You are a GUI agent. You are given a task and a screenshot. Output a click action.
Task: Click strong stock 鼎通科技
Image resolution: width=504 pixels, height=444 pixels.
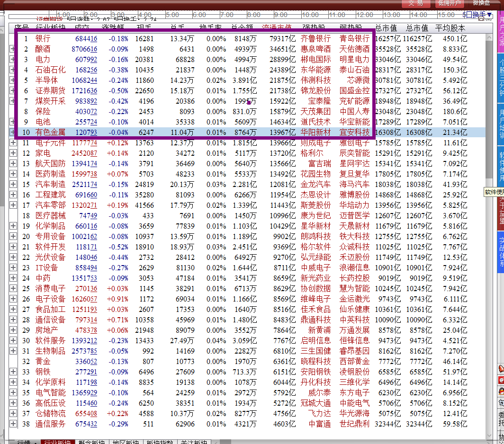[315, 320]
